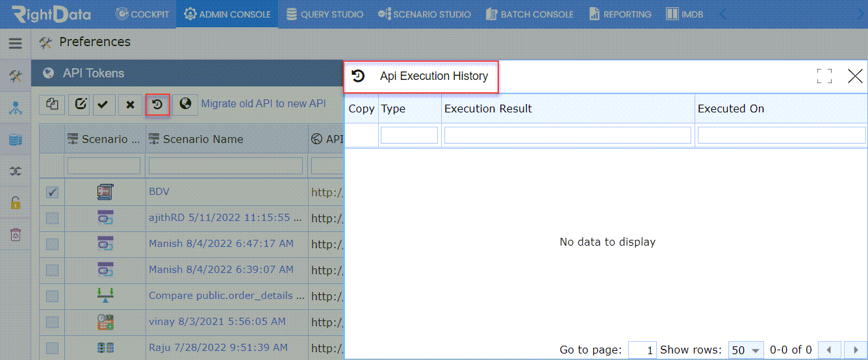
Task: Open the ajithRD 5/11/2022 scenario link
Action: [227, 218]
